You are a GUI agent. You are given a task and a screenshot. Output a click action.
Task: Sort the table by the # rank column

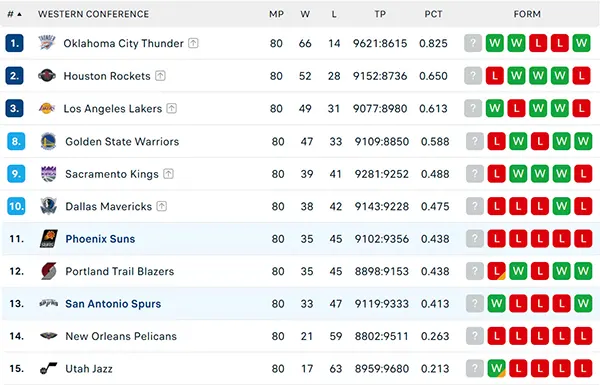click(x=15, y=14)
